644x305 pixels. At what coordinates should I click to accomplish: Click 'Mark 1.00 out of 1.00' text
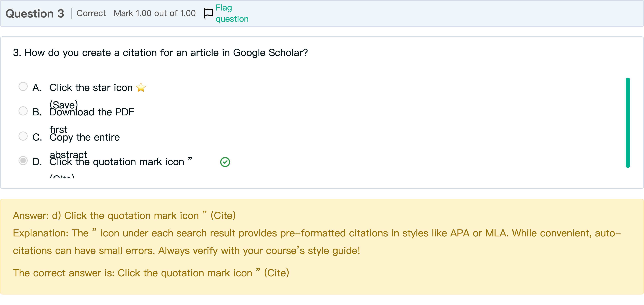[x=155, y=13]
